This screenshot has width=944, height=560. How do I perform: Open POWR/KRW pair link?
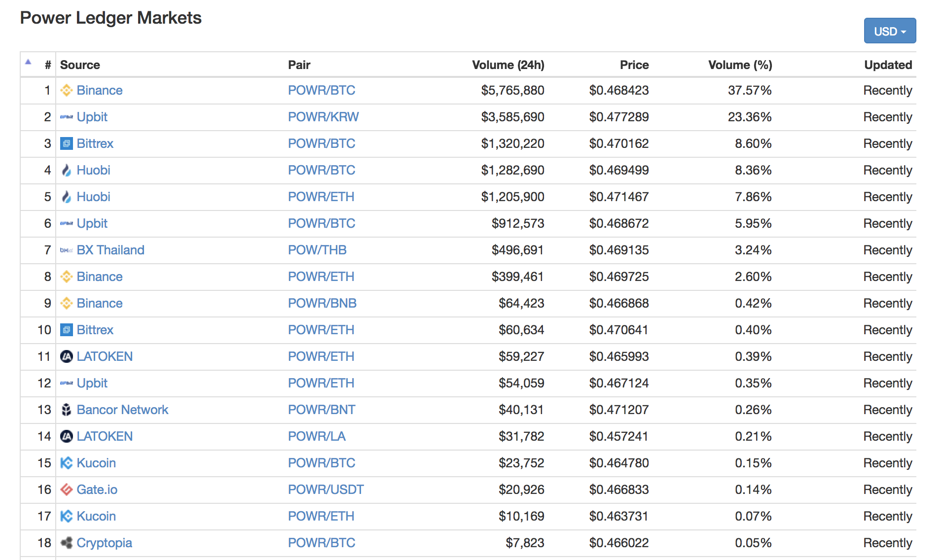tap(323, 117)
